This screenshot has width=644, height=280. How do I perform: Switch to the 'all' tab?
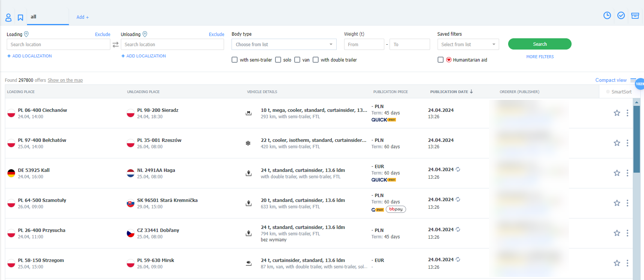[34, 17]
